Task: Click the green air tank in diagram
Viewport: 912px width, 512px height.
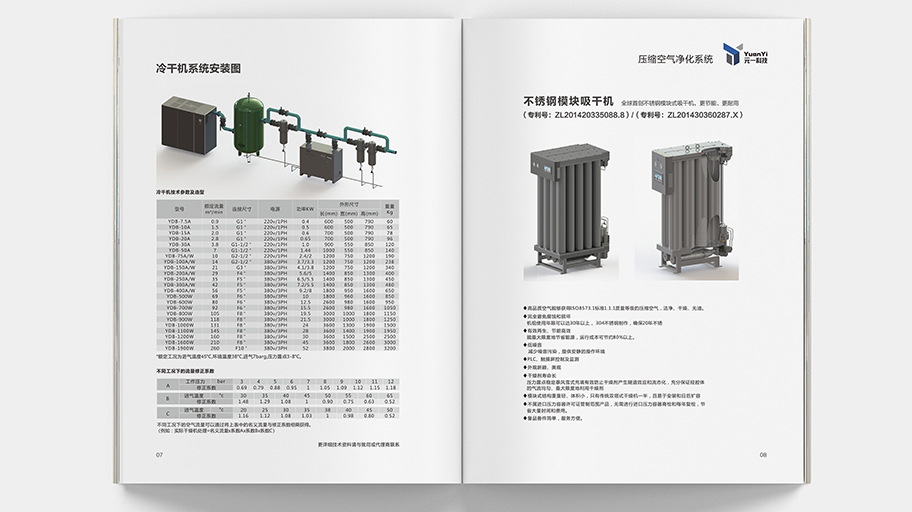Action: 249,125
